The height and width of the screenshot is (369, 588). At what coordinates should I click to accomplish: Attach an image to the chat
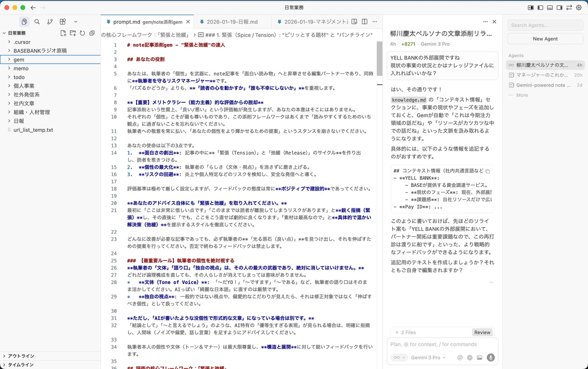479,358
